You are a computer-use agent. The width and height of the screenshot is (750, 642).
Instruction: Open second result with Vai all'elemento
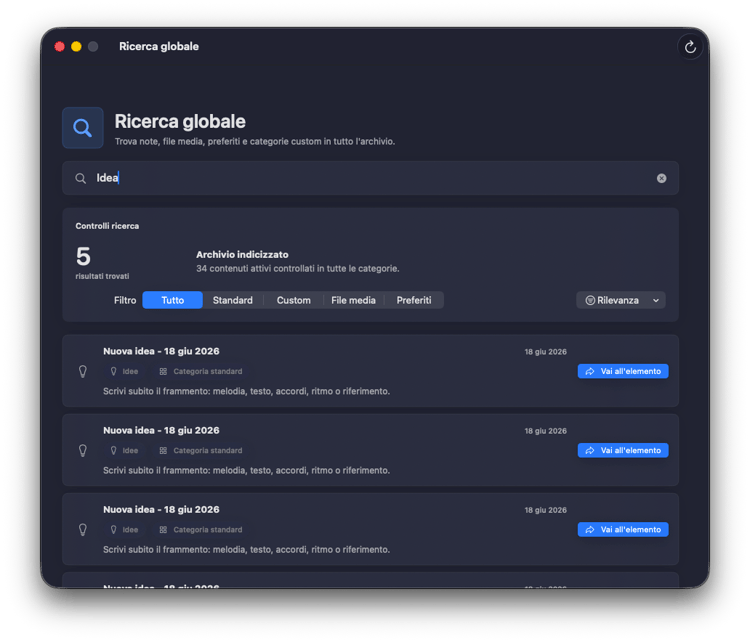623,450
